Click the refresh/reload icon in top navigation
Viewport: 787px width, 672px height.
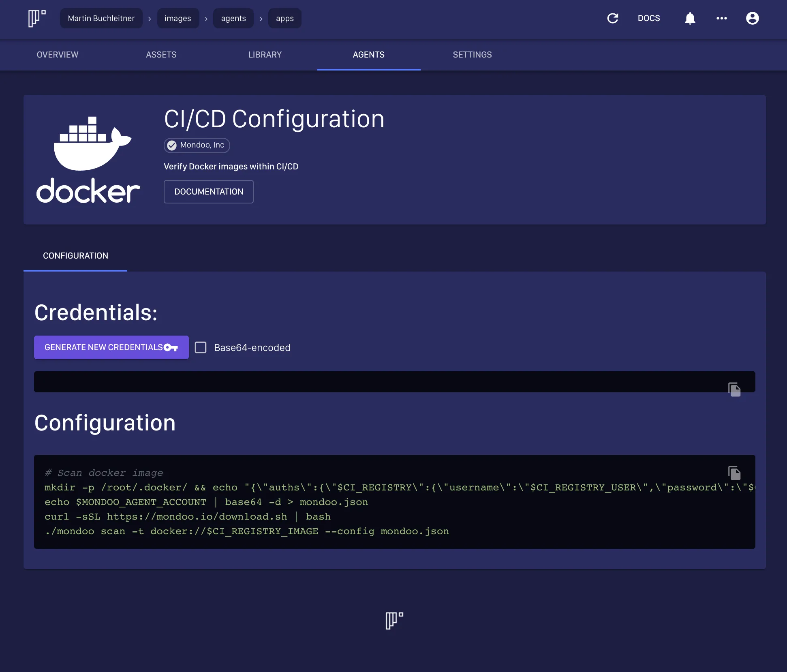612,18
